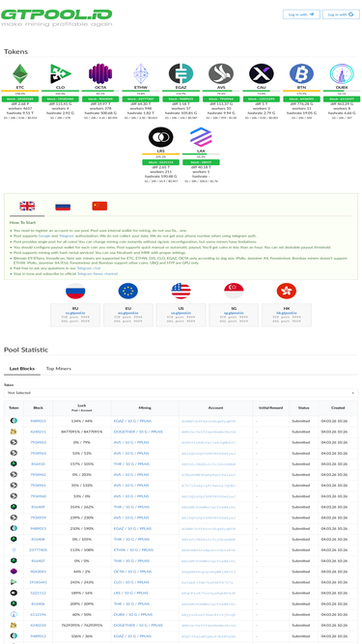The height and width of the screenshot is (644, 362).
Task: Click DOGETHER / 10 G / PPLNS in block 4240211 row
Action: (138, 432)
